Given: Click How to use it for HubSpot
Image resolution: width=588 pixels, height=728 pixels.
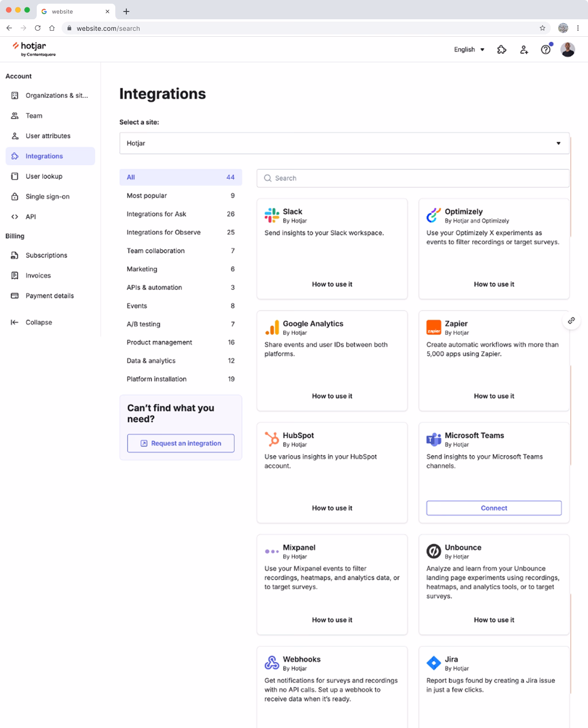Looking at the screenshot, I should click(x=332, y=508).
